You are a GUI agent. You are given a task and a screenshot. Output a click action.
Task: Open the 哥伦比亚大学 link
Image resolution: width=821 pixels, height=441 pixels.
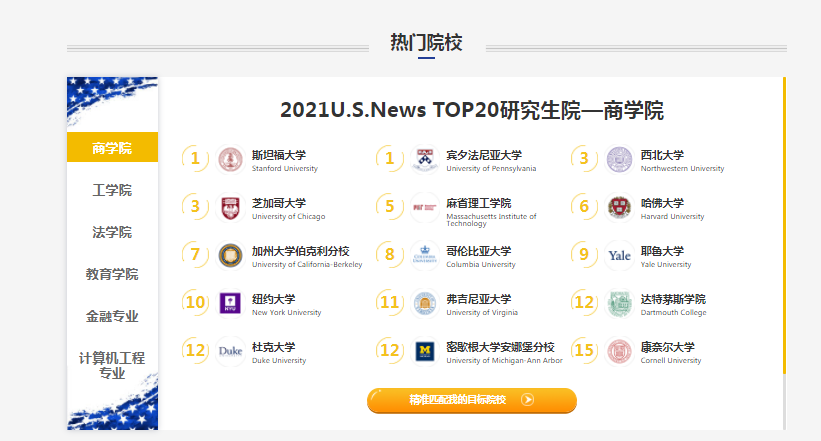tap(479, 251)
